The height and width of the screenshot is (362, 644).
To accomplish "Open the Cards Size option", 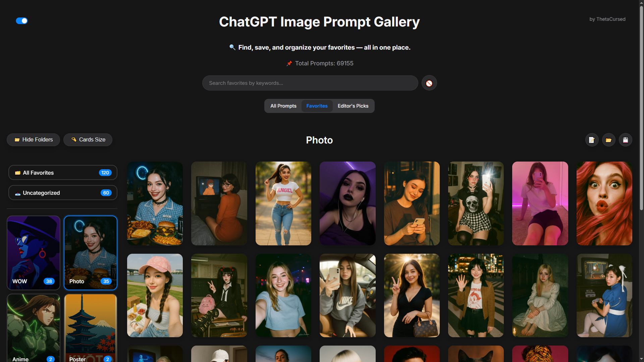I will [88, 139].
